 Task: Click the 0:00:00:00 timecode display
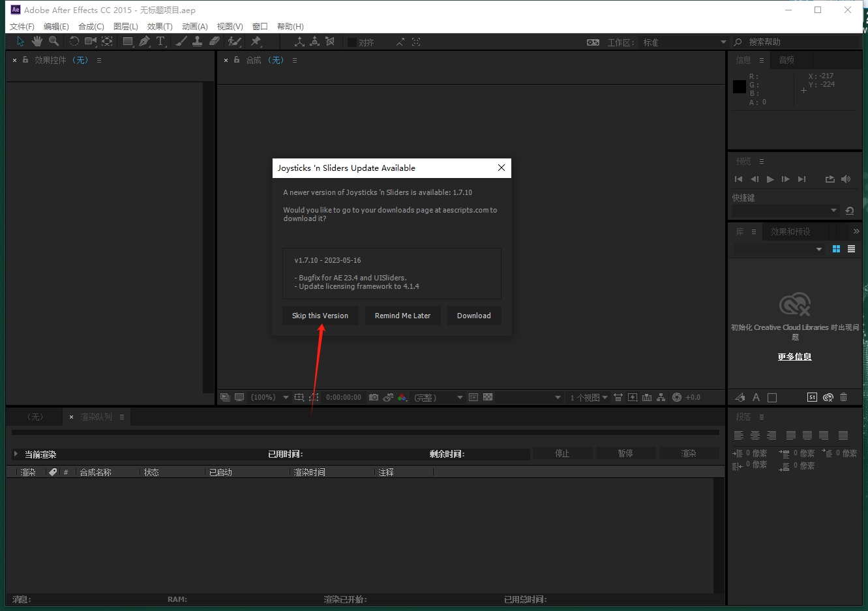pos(344,397)
